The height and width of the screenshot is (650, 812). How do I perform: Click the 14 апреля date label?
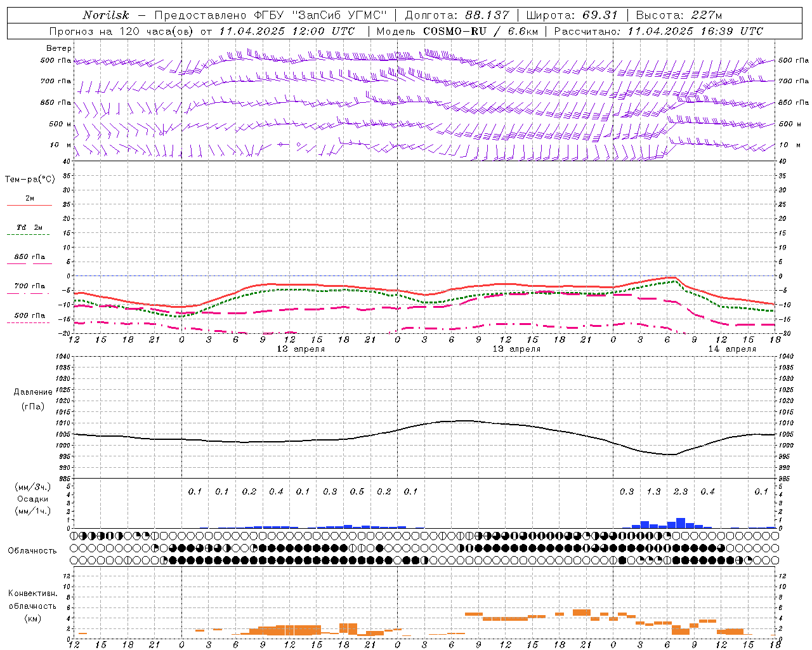point(732,348)
